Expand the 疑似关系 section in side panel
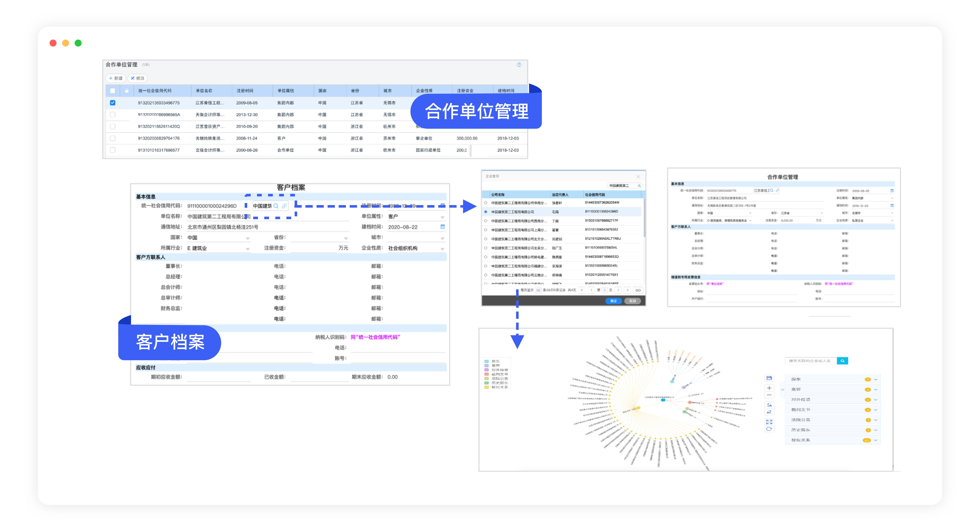Viewport: 980px width, 531px height. [x=876, y=440]
